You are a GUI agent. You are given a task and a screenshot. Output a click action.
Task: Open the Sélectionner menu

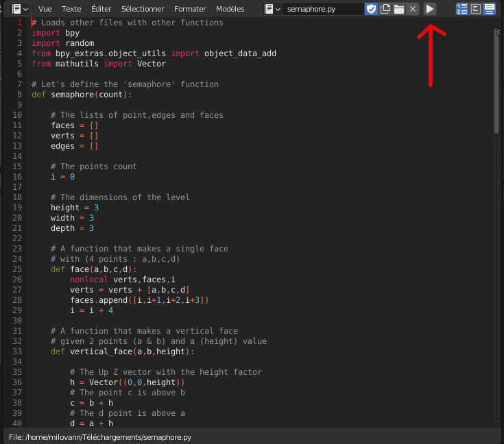point(143,9)
